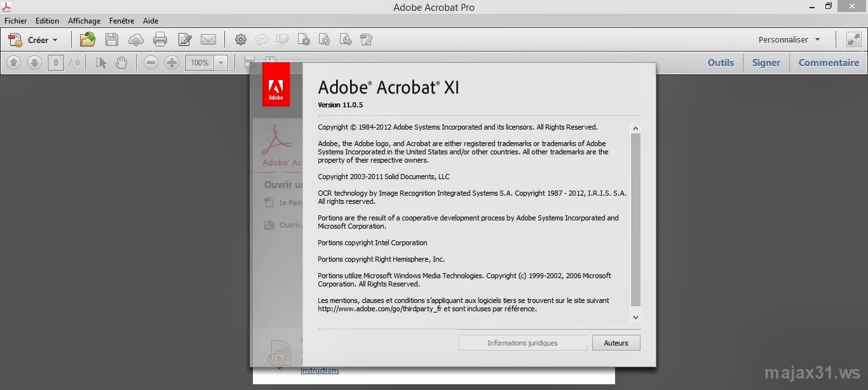
Task: Open the Signer pane
Action: tap(766, 62)
